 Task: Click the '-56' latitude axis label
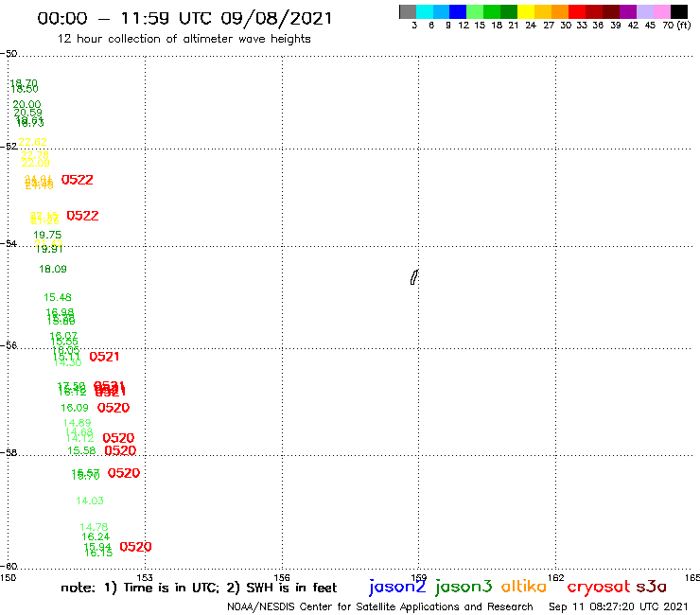pyautogui.click(x=9, y=345)
